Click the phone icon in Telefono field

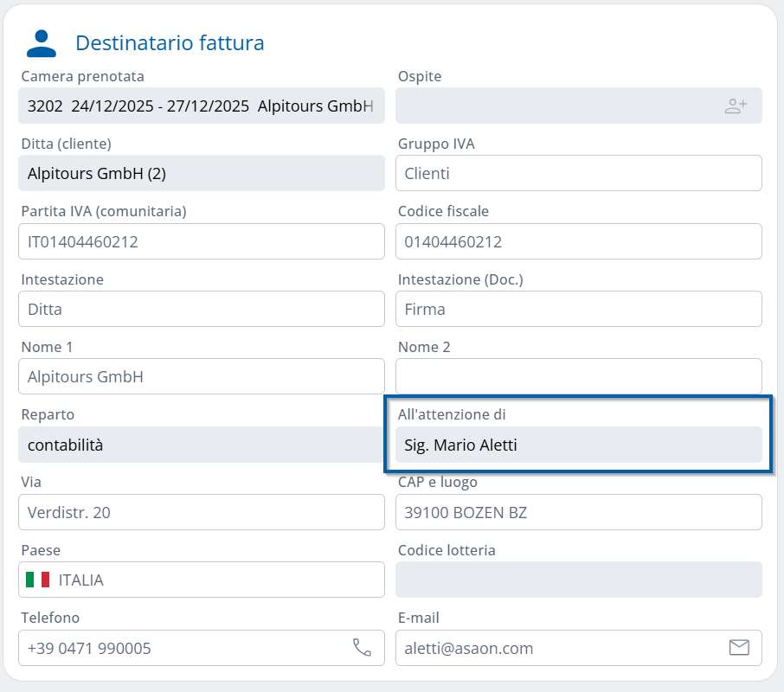point(362,648)
